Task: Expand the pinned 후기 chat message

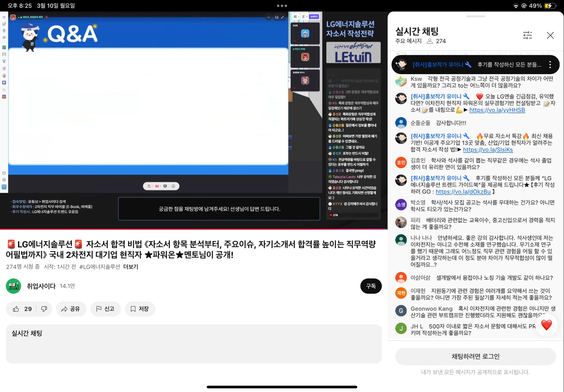Action: tap(509, 65)
